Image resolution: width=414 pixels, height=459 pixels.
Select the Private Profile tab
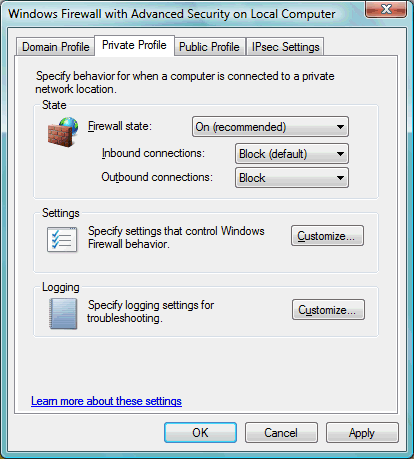134,45
